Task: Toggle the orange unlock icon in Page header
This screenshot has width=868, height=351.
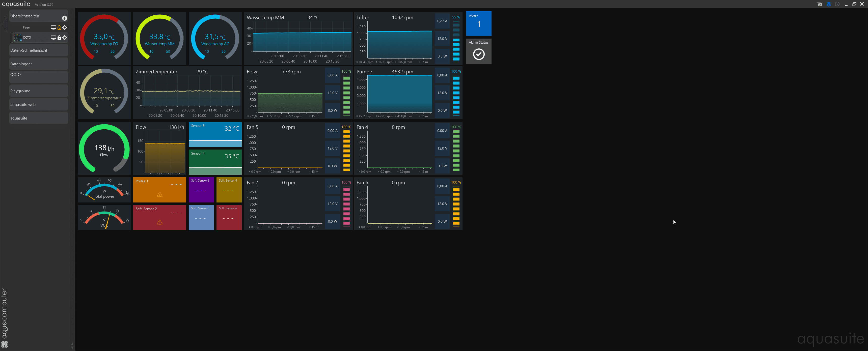Action: coord(59,28)
